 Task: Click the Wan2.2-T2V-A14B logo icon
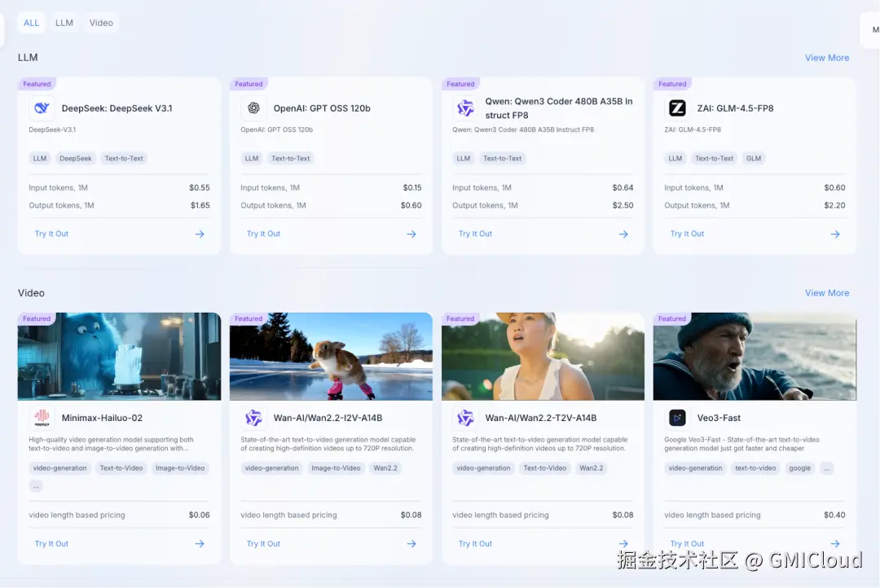[x=465, y=418]
